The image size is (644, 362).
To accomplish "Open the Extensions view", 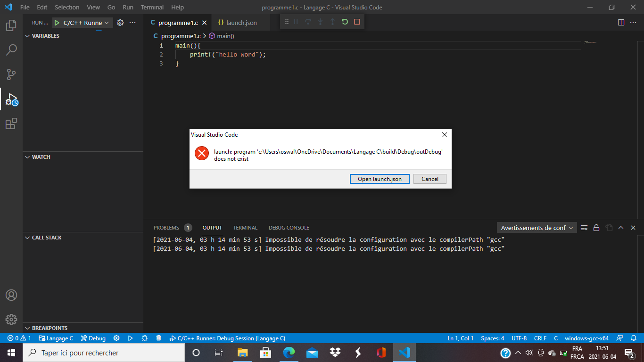I will 11,124.
